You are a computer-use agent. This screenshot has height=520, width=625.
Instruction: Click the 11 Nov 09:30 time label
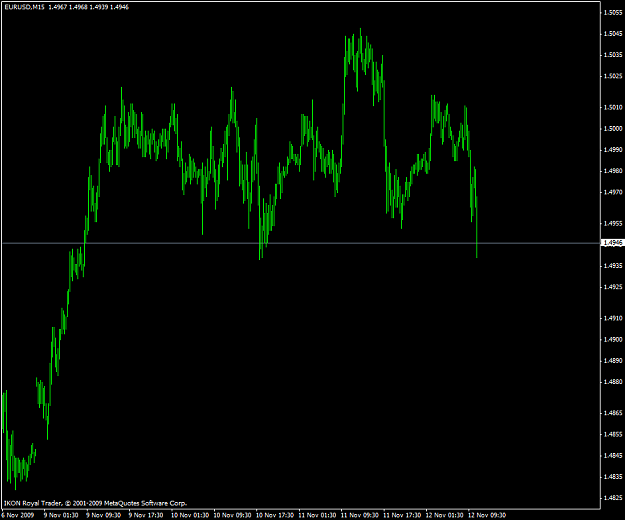(x=360, y=515)
